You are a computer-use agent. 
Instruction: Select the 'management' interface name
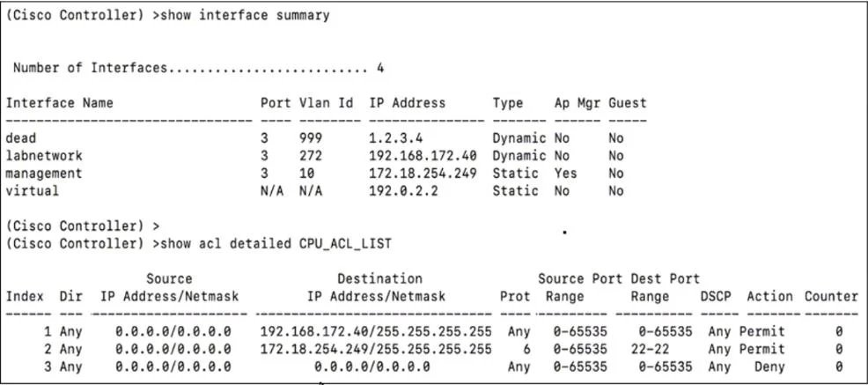click(44, 174)
